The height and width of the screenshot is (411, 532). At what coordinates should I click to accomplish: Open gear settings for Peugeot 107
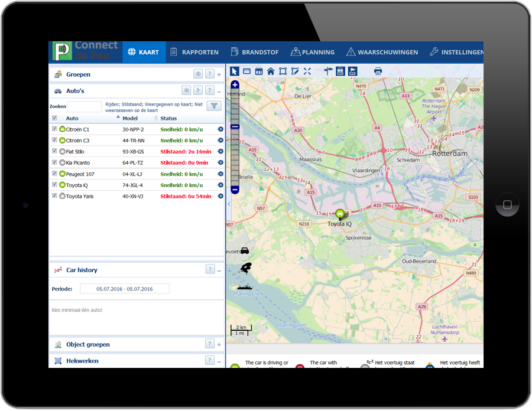[x=220, y=174]
